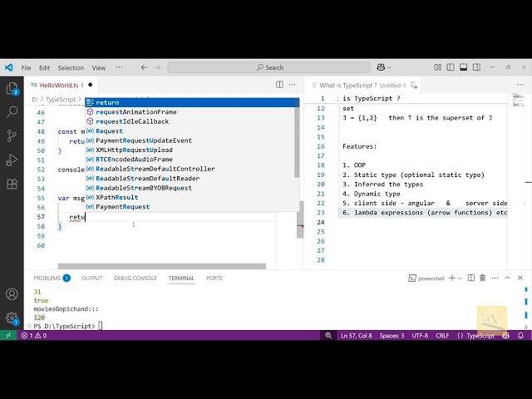Select the HelloWorld.ts editor tab
Viewport: 532px width, 399px height.
point(62,85)
